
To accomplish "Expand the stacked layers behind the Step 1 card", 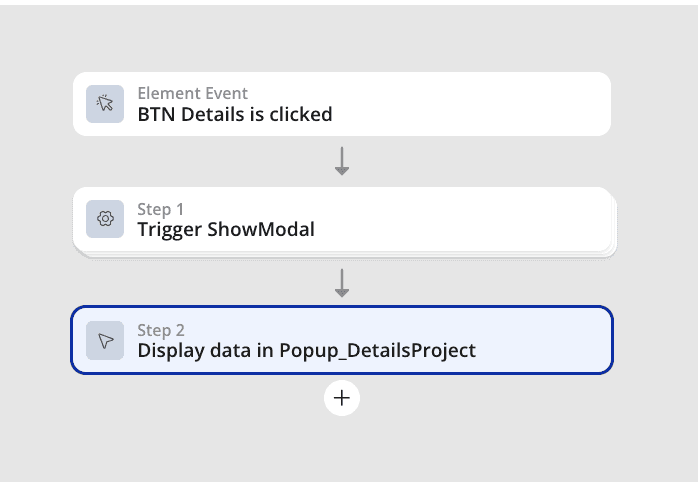I will pyautogui.click(x=345, y=255).
